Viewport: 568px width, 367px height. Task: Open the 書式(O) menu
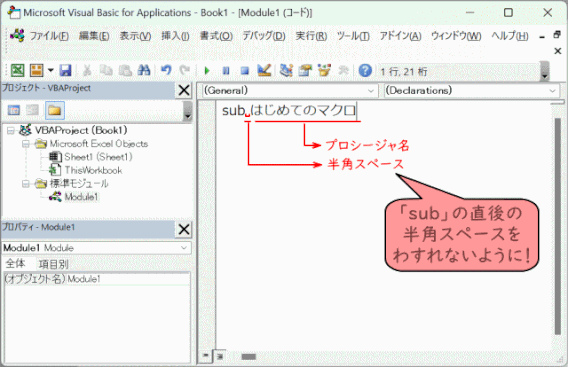216,36
